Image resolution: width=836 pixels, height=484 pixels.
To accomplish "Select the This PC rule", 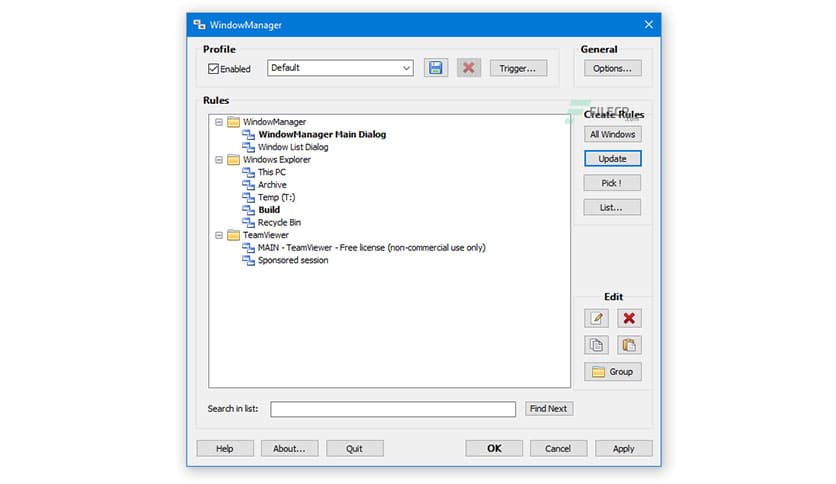I will (271, 172).
